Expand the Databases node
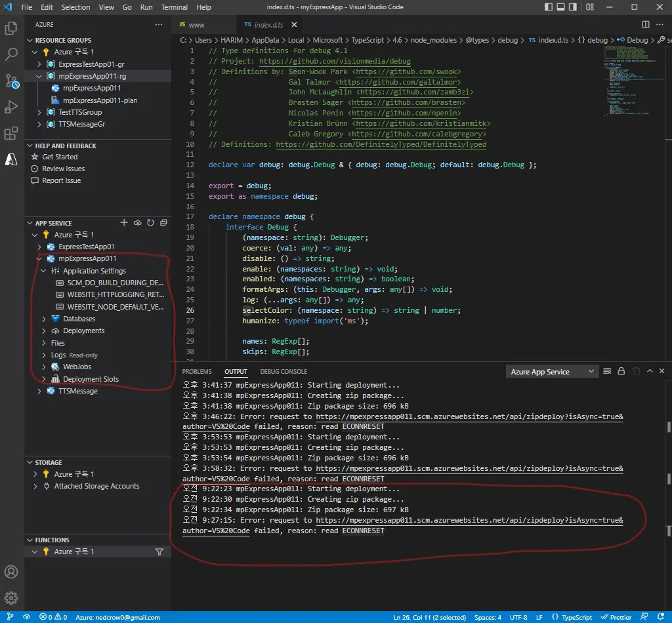 [44, 319]
